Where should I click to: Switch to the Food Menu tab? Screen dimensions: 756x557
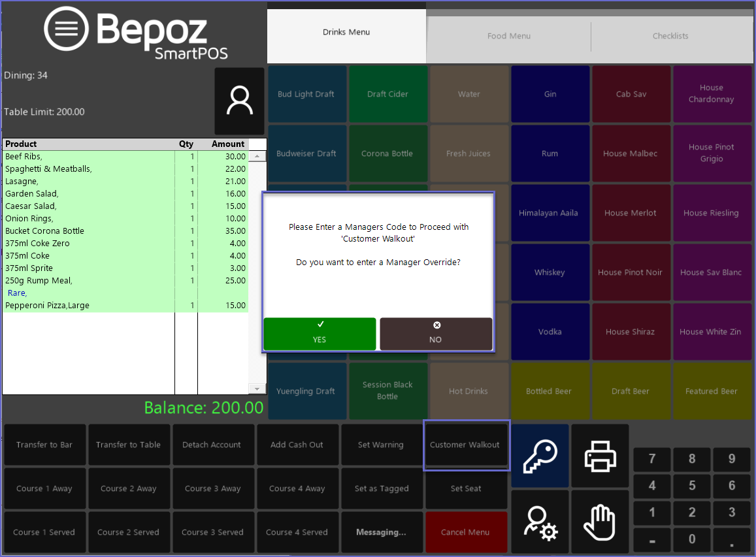coord(508,36)
